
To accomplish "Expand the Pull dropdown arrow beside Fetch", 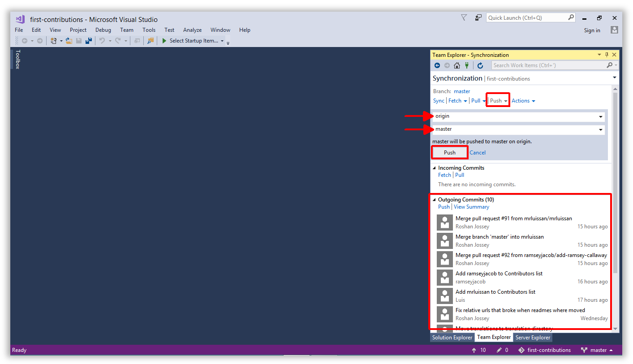I will pyautogui.click(x=484, y=101).
